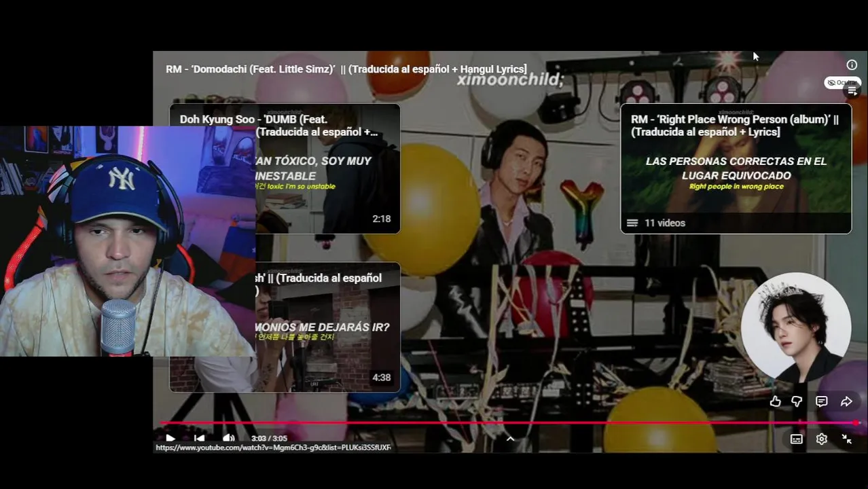Open the playlist queue icon
The height and width of the screenshot is (489, 868).
click(x=852, y=91)
